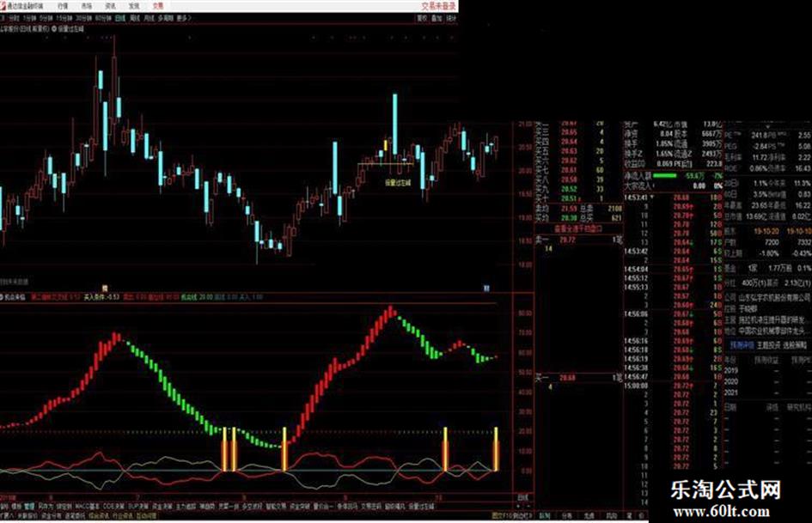This screenshot has height=523, width=812.
Task: Select the MACD indicator tab at bottom
Action: [x=88, y=506]
